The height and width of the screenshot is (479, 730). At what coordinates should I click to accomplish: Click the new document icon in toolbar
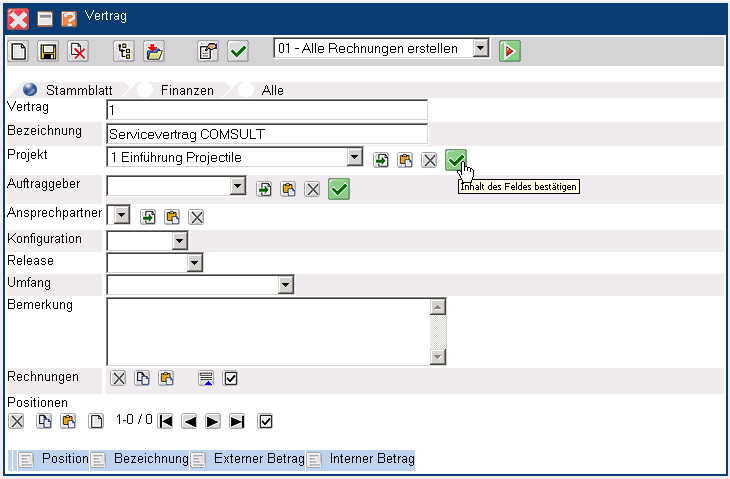[x=19, y=51]
